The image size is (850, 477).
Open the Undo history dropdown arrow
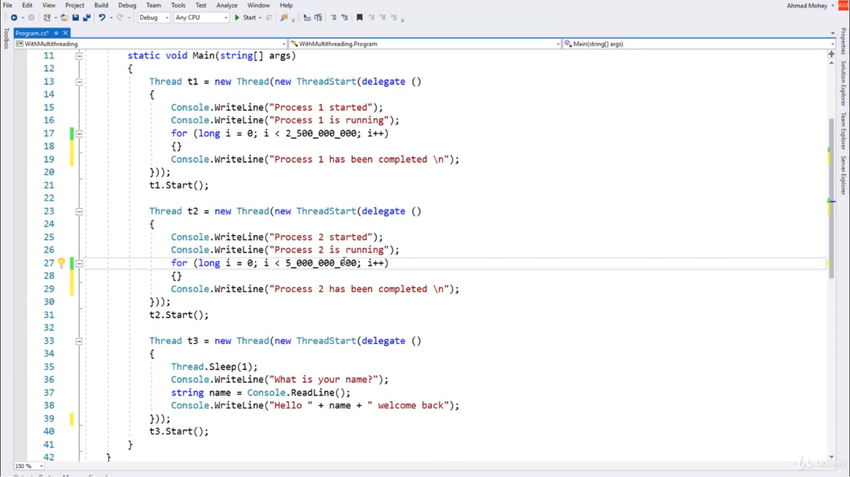(x=111, y=17)
